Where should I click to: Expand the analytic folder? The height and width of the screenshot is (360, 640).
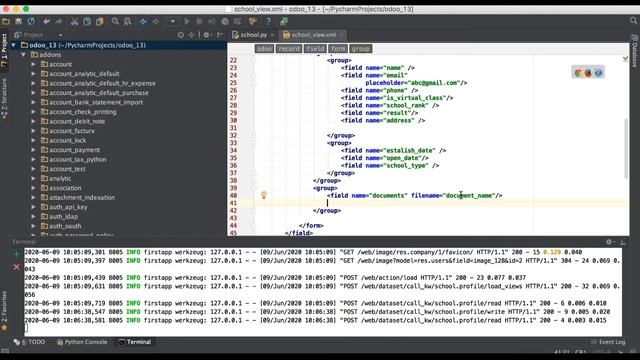click(x=33, y=178)
